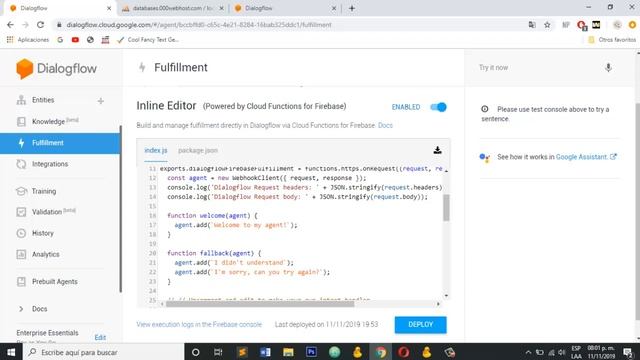Show hidden system tray icons
Screen dimensions: 640x360
point(528,352)
